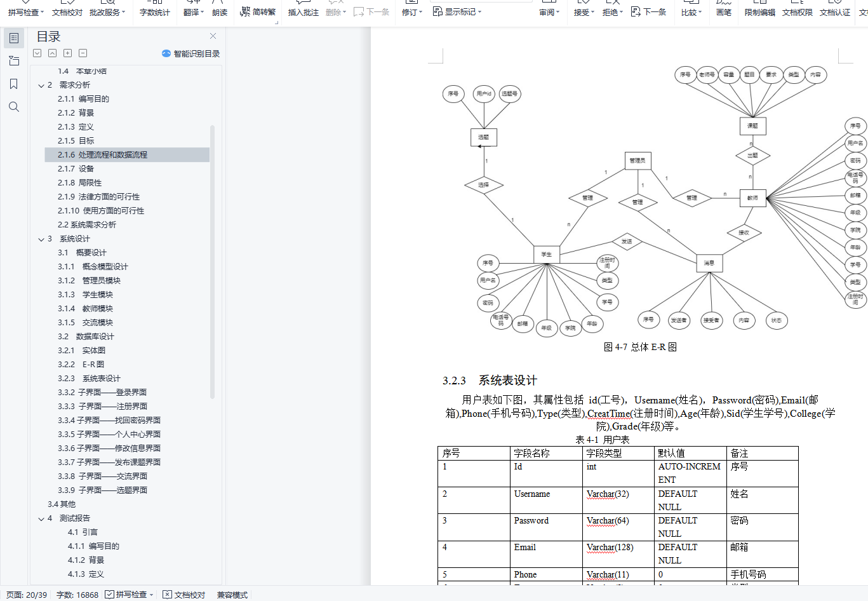Screen dimensions: 868x601
Task: Select outline item '2.1.1 编写目的'
Action: [83, 99]
